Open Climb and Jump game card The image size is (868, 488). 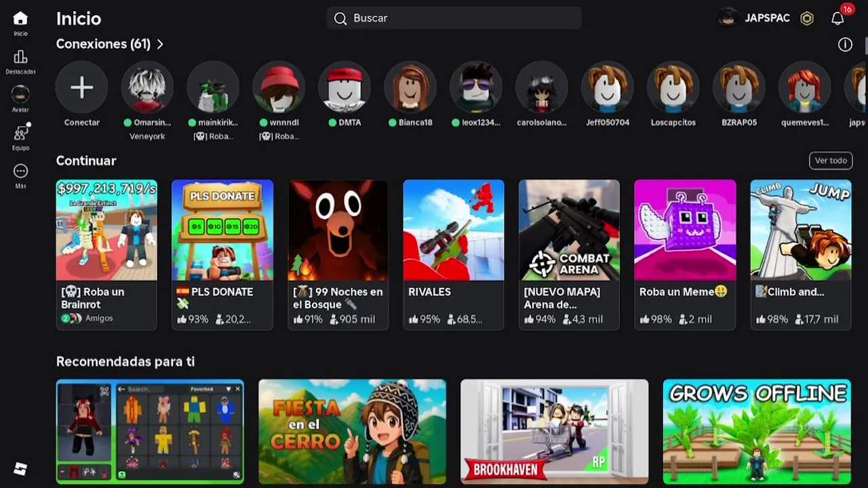point(801,254)
